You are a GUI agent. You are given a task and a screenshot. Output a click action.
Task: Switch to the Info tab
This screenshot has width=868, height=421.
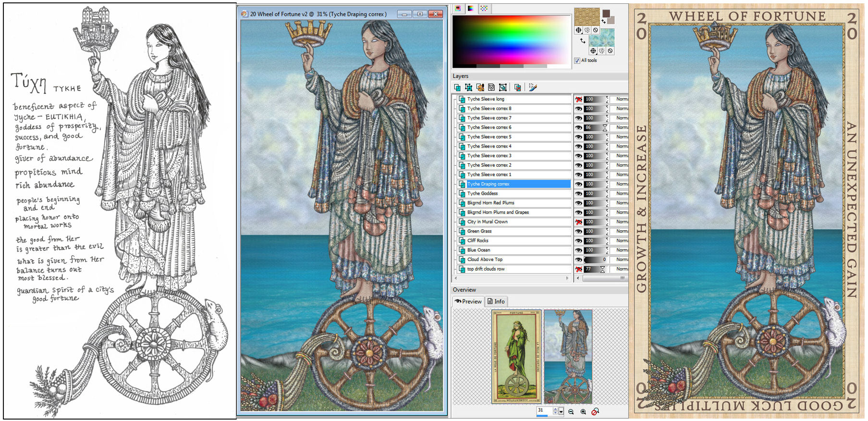(496, 302)
